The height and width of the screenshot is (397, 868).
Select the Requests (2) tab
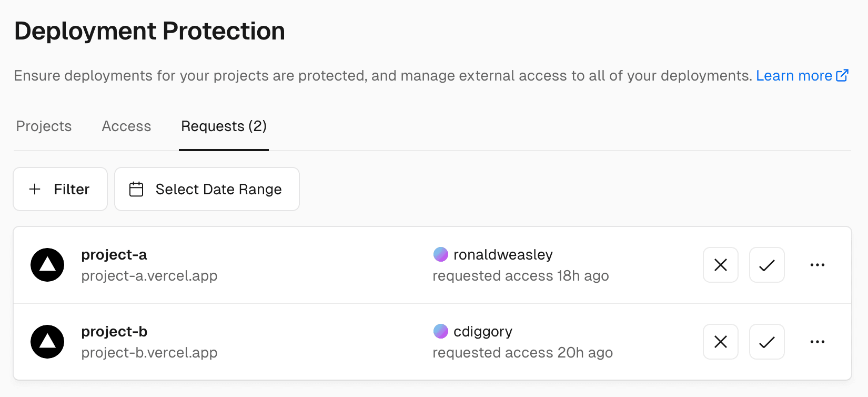tap(224, 126)
